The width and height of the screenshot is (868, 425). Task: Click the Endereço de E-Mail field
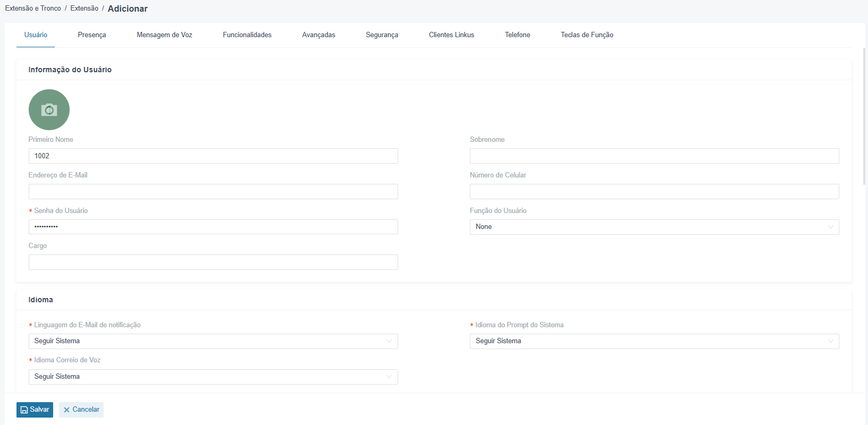click(213, 191)
